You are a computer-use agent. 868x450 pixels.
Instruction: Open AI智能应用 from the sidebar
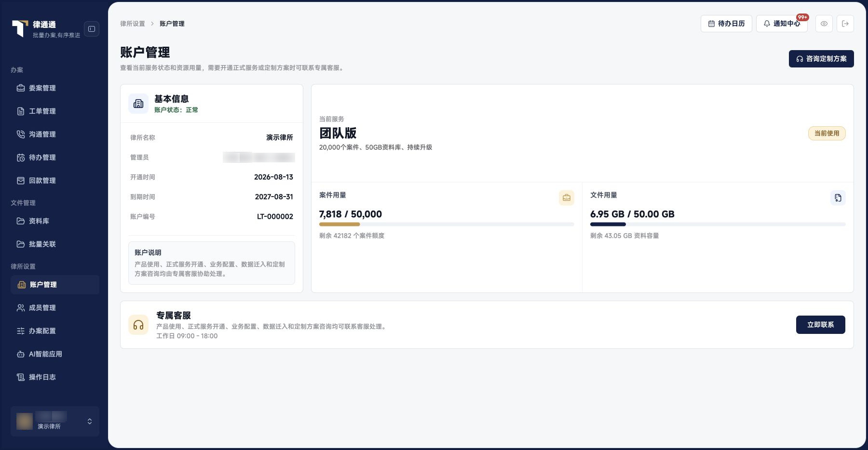click(55, 354)
